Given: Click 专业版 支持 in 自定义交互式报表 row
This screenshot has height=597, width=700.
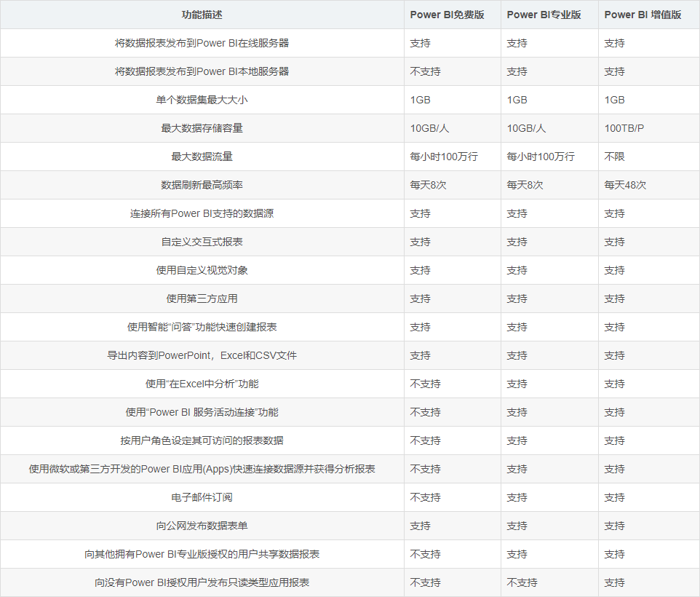Looking at the screenshot, I should tap(517, 242).
